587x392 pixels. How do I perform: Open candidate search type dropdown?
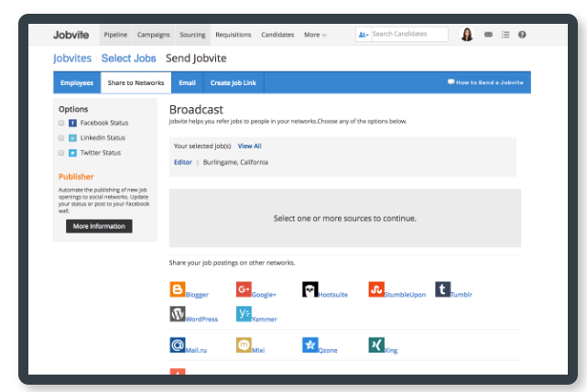pyautogui.click(x=364, y=35)
